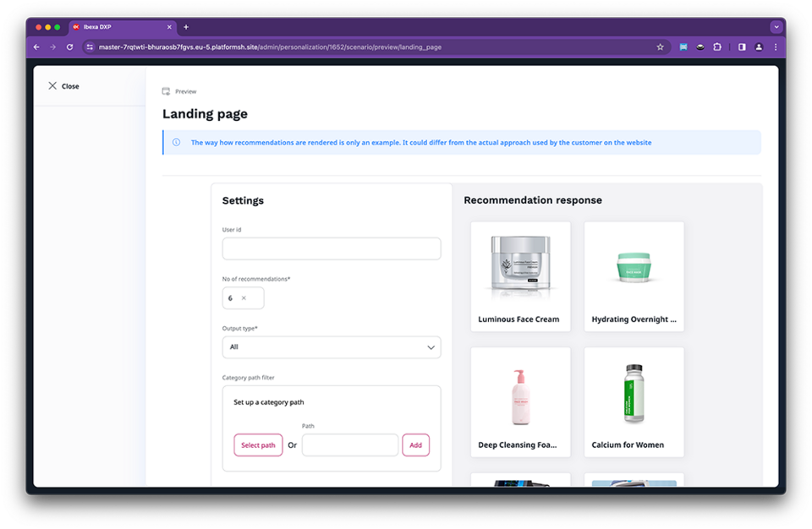Click the Add button
The width and height of the screenshot is (812, 529).
coord(416,445)
